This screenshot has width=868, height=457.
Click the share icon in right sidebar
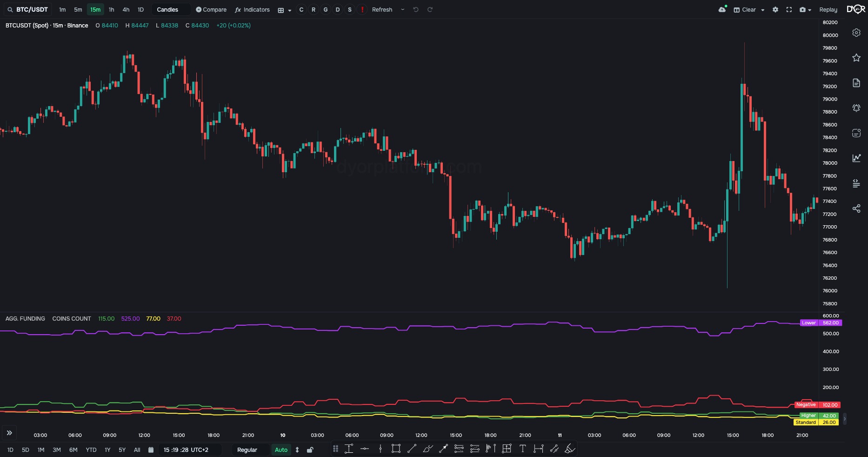[856, 208]
